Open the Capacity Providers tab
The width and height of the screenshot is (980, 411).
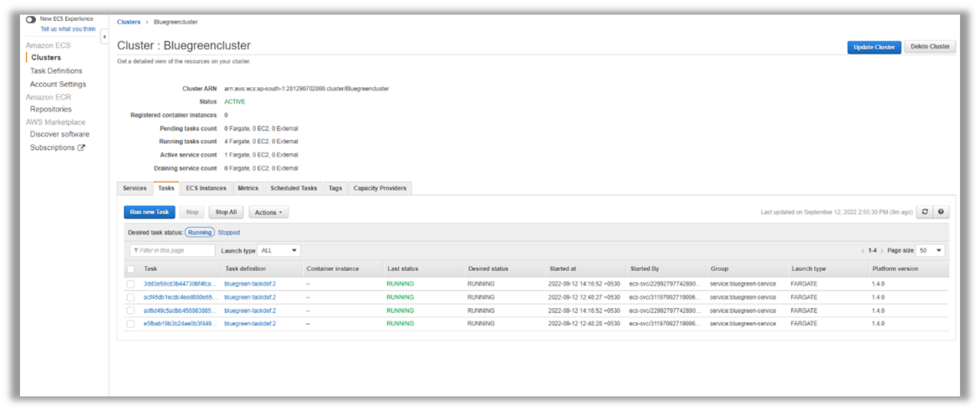tap(381, 188)
